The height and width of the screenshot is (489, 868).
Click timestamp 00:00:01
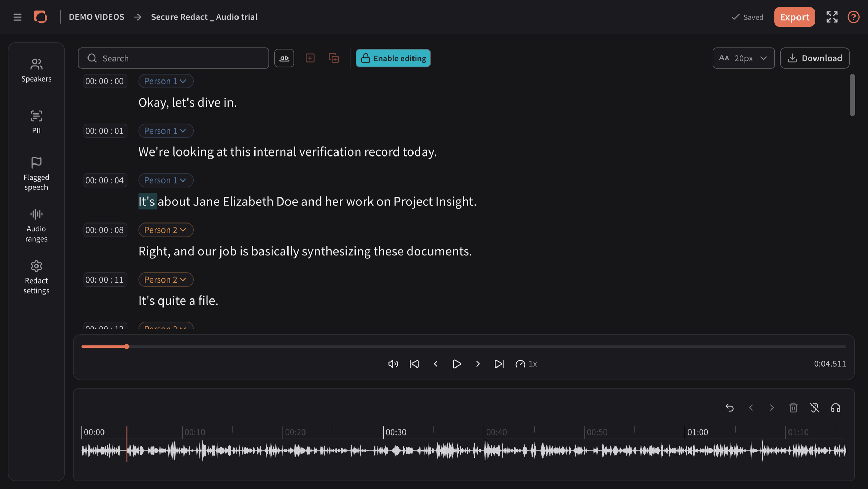coord(105,131)
